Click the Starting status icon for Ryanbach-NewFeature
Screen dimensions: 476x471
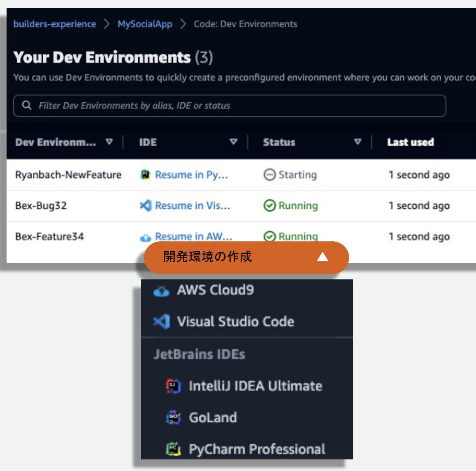270,175
